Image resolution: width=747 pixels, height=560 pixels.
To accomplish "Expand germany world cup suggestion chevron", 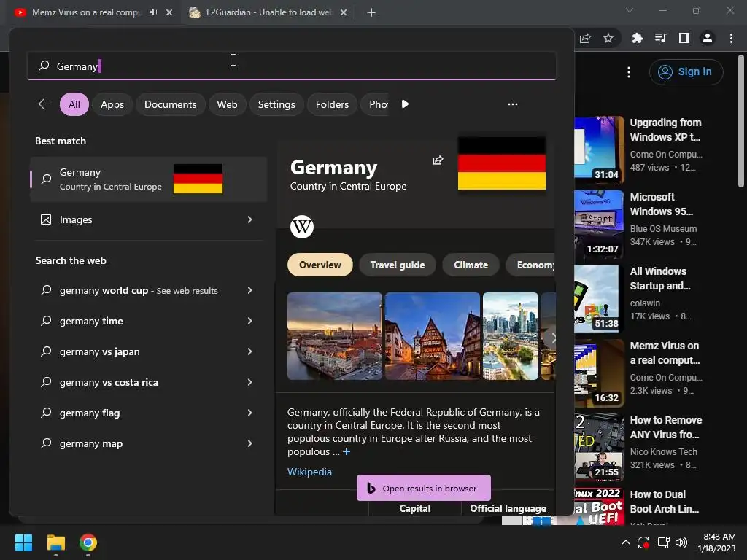I will pyautogui.click(x=249, y=290).
